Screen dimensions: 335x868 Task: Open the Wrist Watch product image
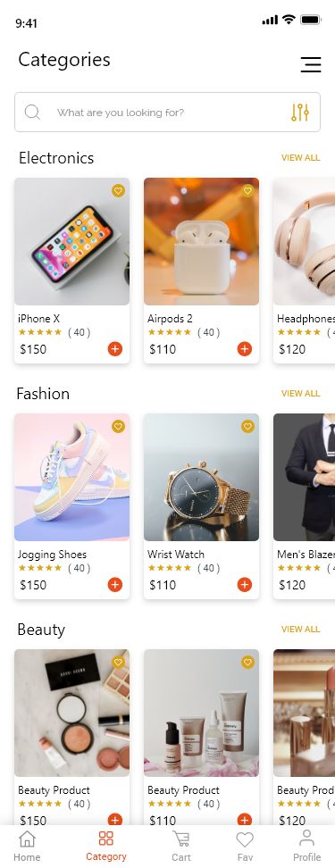tap(202, 477)
